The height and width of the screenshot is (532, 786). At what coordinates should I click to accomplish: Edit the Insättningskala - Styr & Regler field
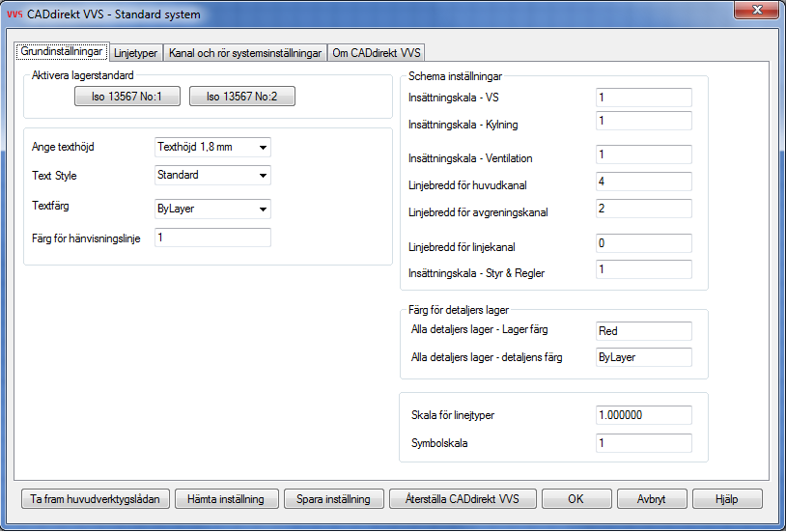(x=644, y=269)
